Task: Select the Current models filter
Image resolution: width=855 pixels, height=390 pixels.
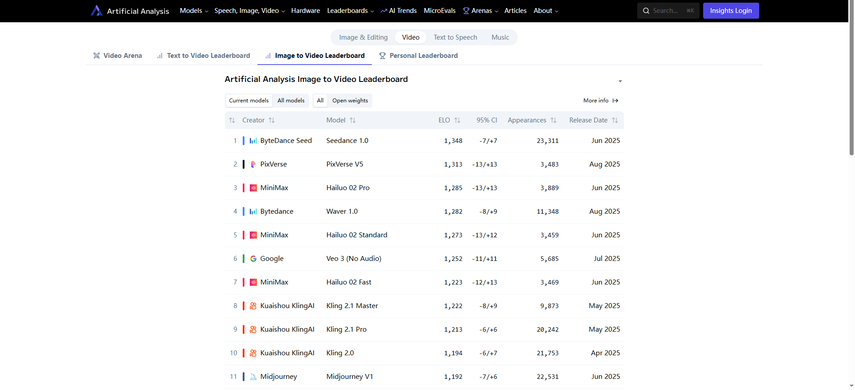Action: tap(249, 100)
